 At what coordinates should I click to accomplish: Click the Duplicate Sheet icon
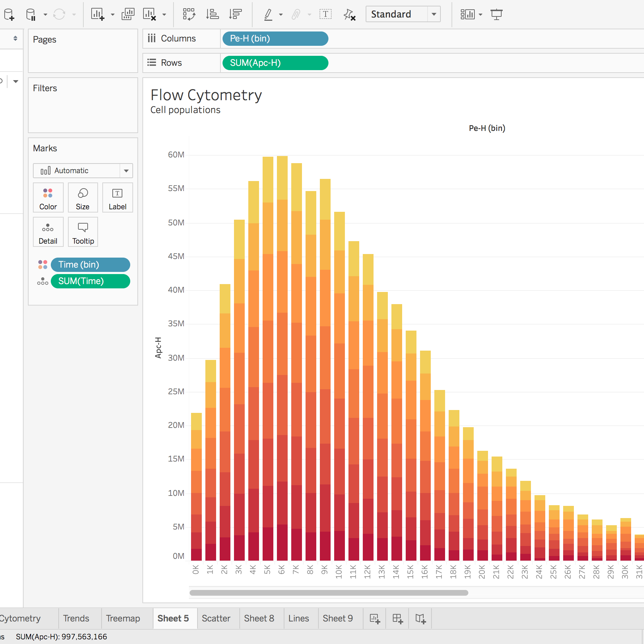click(x=128, y=14)
